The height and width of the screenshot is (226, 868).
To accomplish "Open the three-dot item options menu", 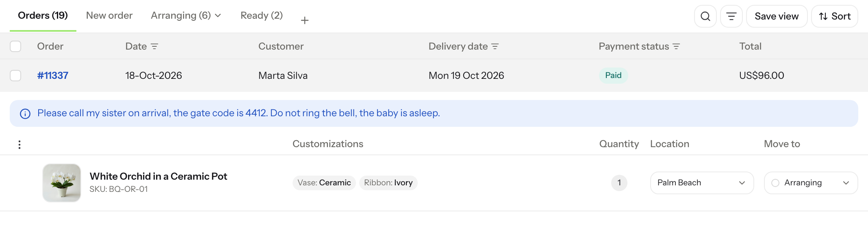I will (x=20, y=144).
